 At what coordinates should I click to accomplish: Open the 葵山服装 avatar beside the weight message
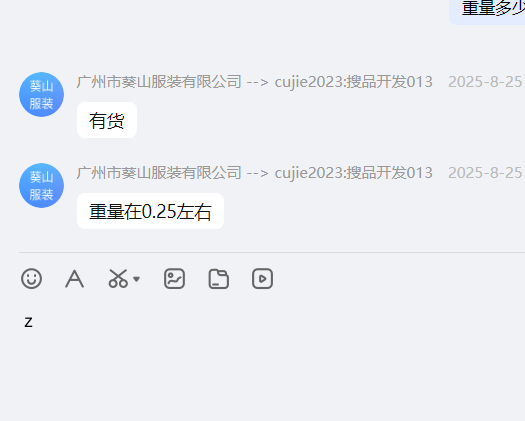42,186
